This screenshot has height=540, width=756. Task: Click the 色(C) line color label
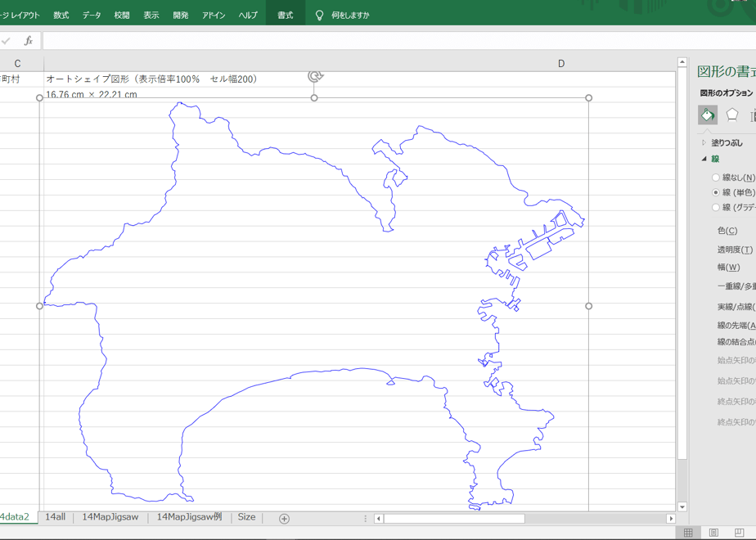[727, 231]
